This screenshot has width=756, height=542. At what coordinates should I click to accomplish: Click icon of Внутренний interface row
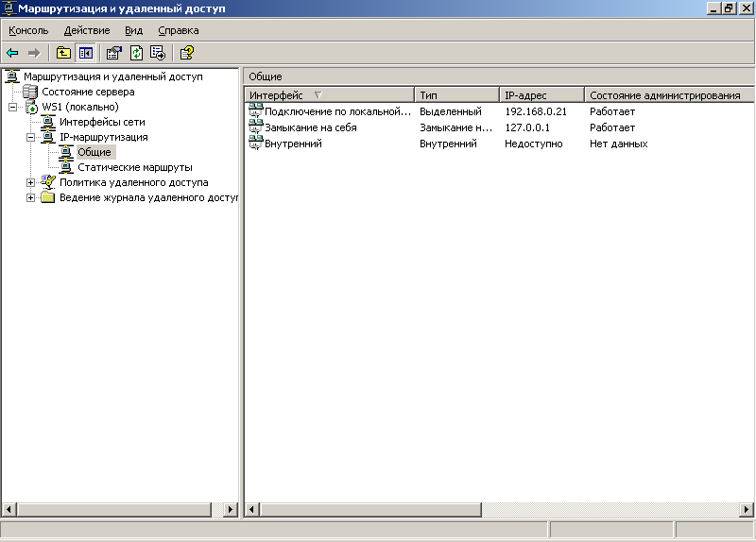coord(255,144)
